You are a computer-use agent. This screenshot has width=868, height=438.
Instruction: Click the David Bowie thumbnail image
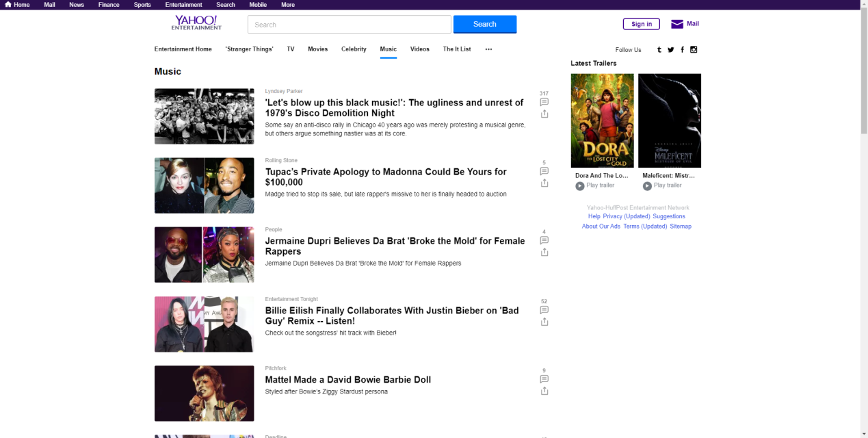[x=204, y=394]
